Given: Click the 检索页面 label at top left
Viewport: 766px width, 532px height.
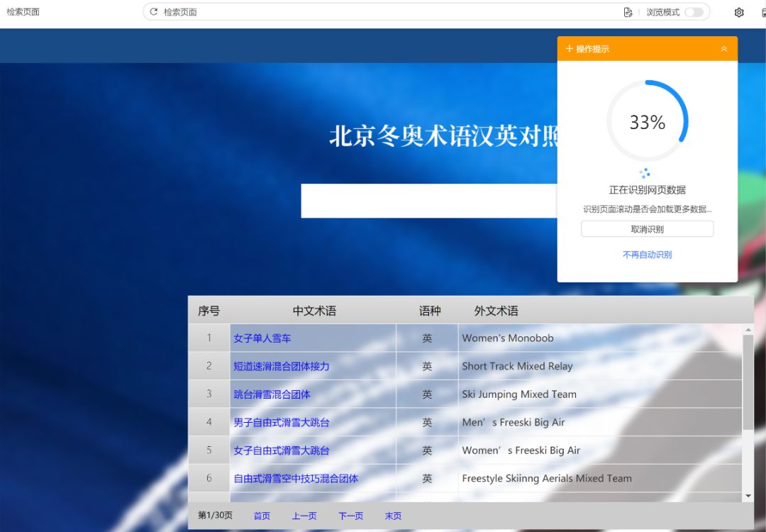Looking at the screenshot, I should [21, 11].
